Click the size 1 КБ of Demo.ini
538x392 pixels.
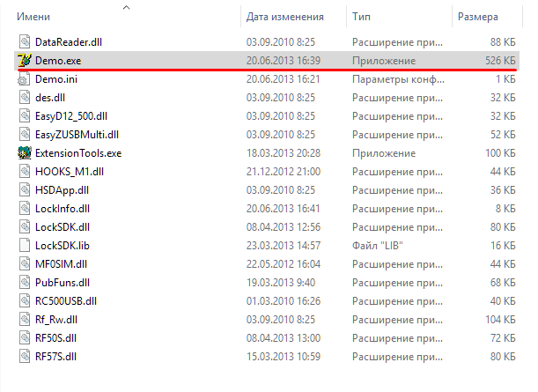tap(505, 79)
